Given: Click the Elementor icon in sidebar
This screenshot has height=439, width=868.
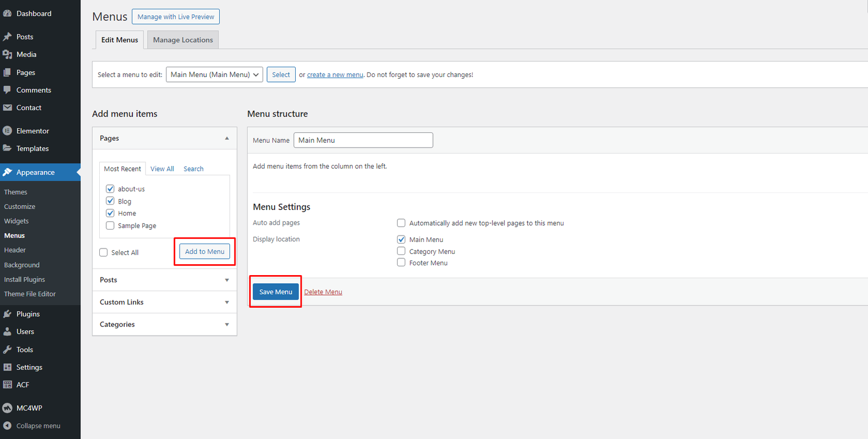Looking at the screenshot, I should point(8,131).
